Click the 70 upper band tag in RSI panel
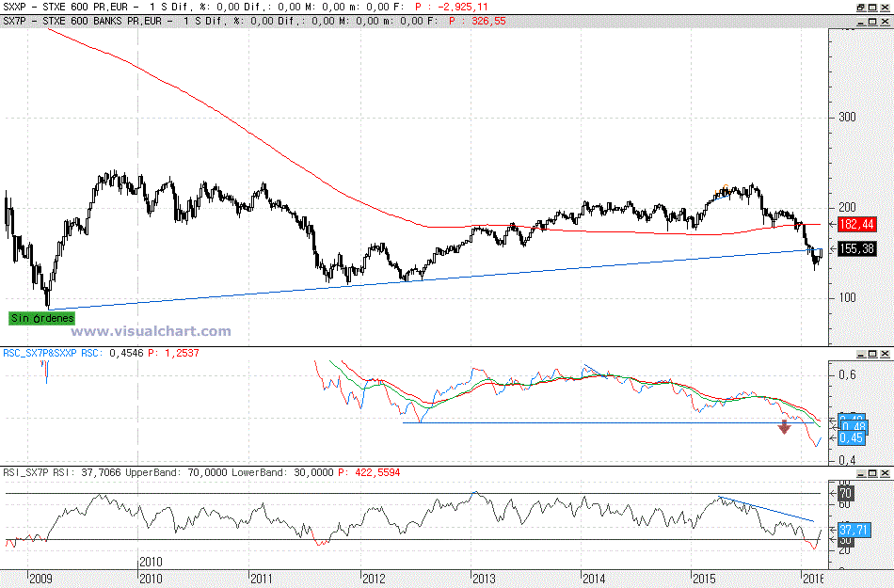Viewport: 894px width, 588px height. (x=845, y=493)
